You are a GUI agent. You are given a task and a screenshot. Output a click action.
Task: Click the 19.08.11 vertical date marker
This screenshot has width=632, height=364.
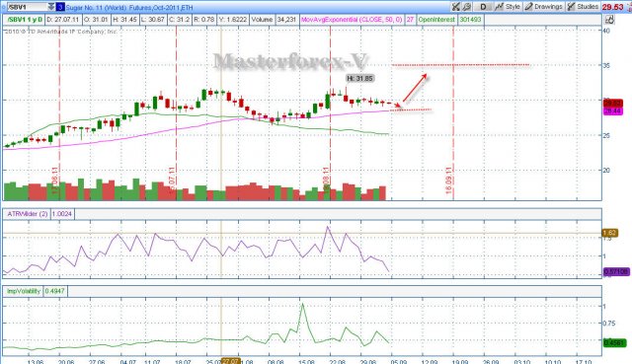[327, 181]
